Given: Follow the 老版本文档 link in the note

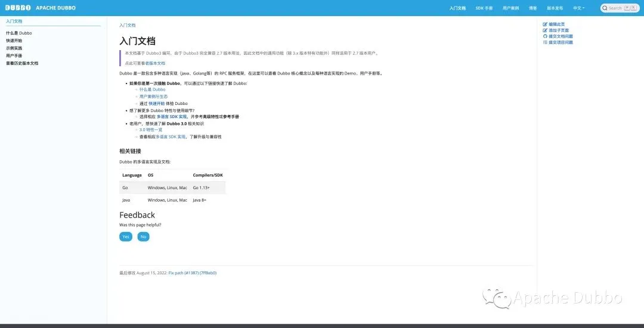Looking at the screenshot, I should coord(155,63).
